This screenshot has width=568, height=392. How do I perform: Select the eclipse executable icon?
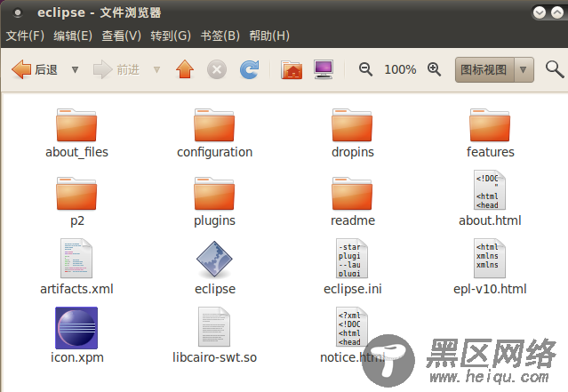click(x=214, y=260)
